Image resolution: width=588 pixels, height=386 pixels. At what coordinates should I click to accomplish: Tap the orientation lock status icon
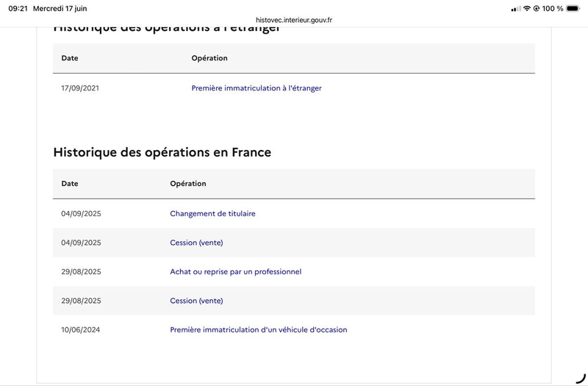point(537,8)
